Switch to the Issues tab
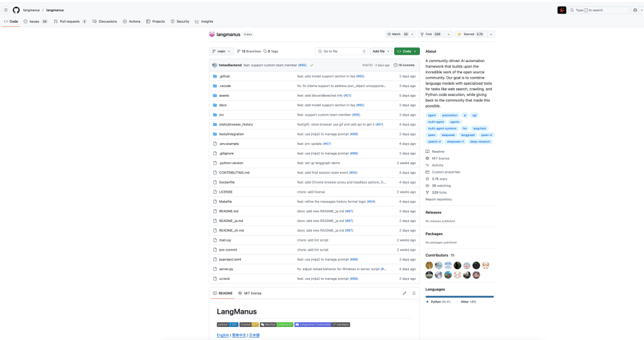 [x=35, y=21]
